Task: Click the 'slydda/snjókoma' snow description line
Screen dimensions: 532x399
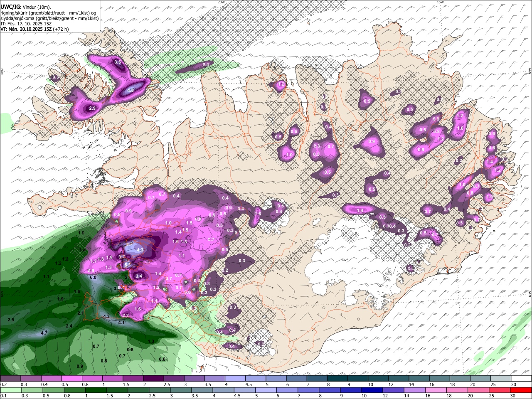Action: pos(49,18)
